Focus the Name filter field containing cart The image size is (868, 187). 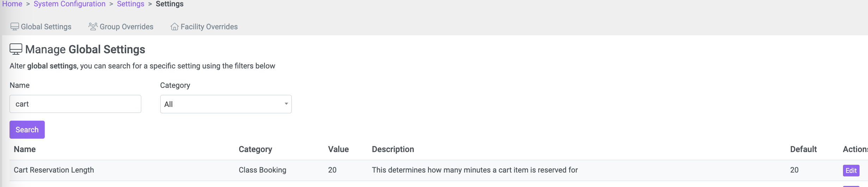75,104
